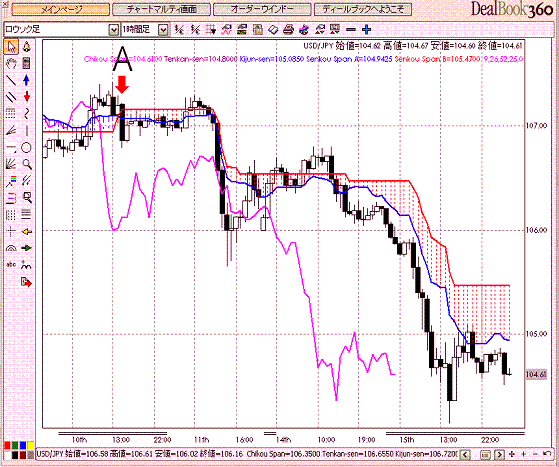Zoom out with the blue minus icon
The width and height of the screenshot is (559, 467).
coord(351,30)
